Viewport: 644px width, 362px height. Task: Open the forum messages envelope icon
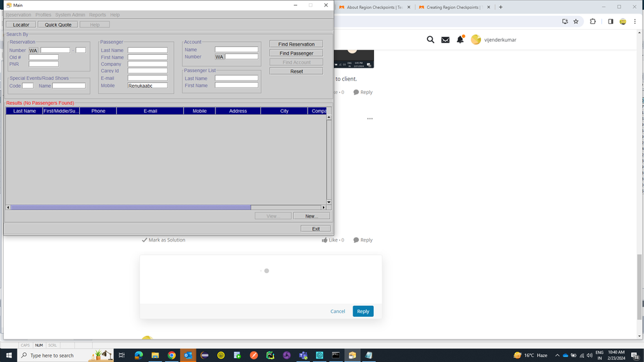tap(445, 40)
